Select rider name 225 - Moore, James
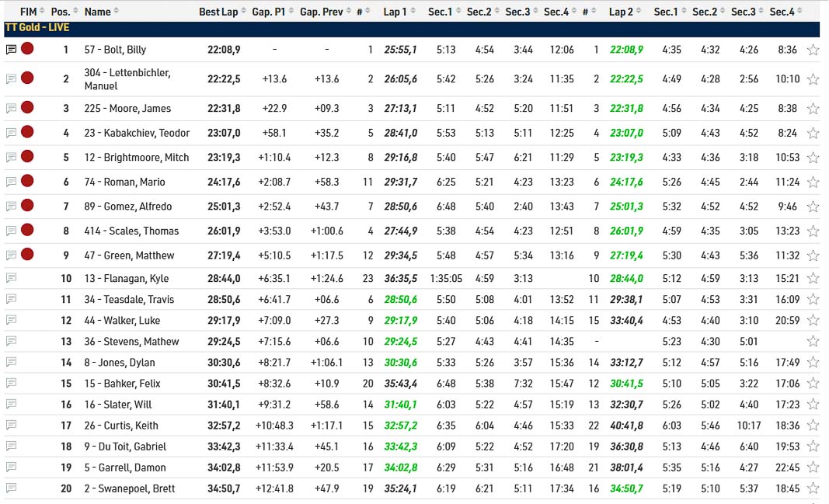The width and height of the screenshot is (829, 504). tap(127, 109)
